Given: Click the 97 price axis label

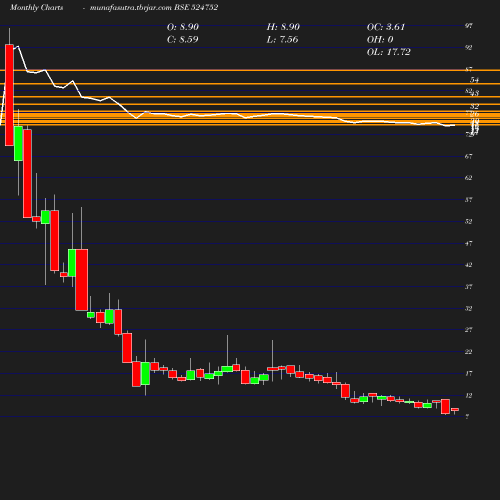Looking at the screenshot, I should tap(468, 26).
